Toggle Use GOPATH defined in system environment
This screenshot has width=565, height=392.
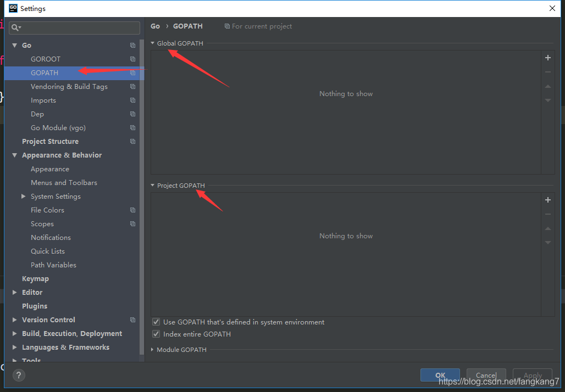tap(156, 322)
